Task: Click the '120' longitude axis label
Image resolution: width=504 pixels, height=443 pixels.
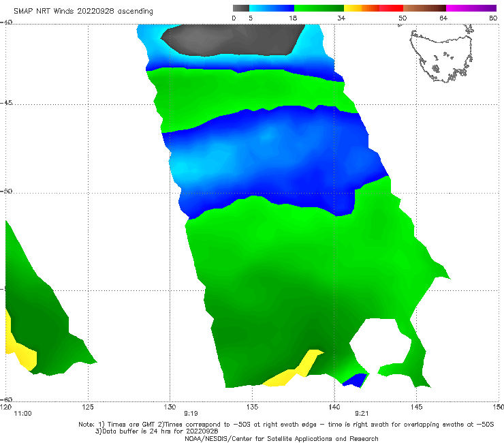Action: (x=5, y=407)
